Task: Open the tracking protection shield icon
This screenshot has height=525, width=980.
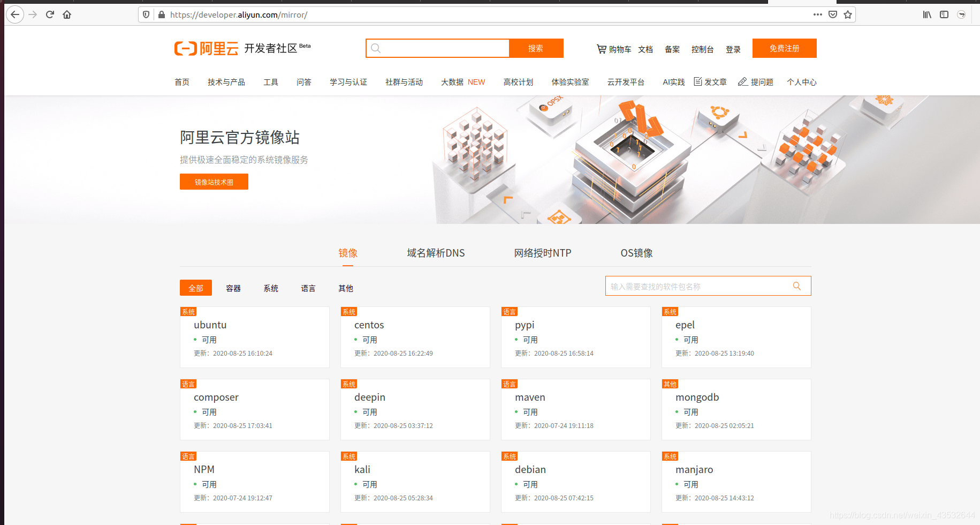Action: (146, 14)
